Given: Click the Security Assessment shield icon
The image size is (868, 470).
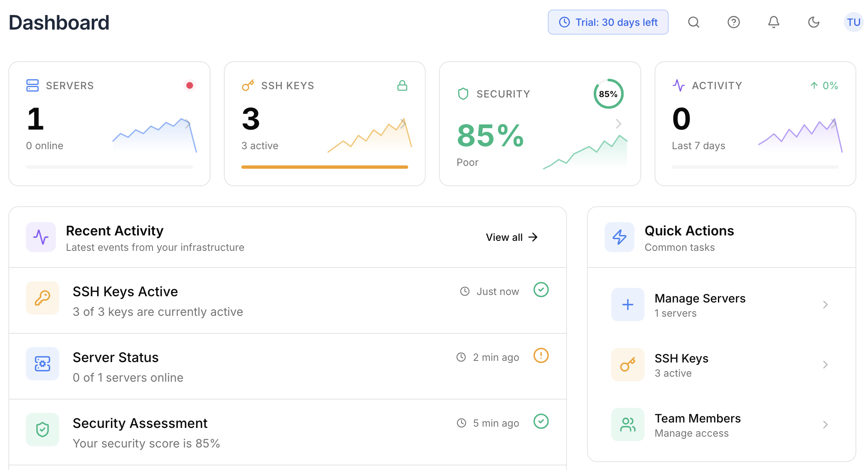Looking at the screenshot, I should (x=43, y=430).
